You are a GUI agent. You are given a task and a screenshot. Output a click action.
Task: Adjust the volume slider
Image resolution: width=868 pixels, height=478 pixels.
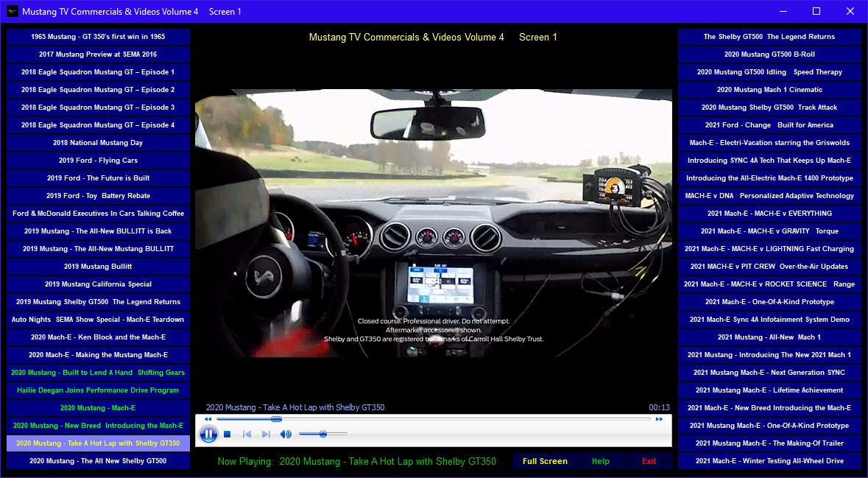click(x=323, y=434)
